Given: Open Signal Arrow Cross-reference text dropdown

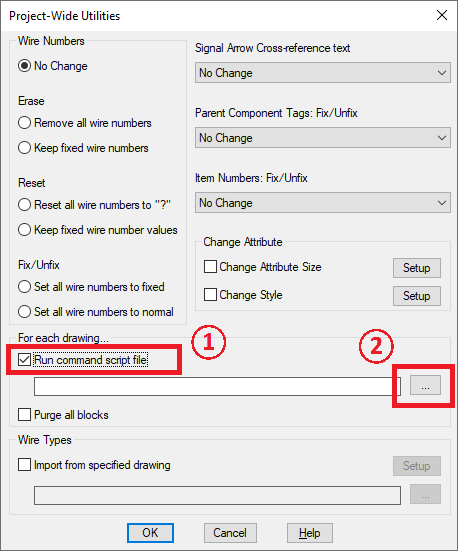Looking at the screenshot, I should point(323,73).
